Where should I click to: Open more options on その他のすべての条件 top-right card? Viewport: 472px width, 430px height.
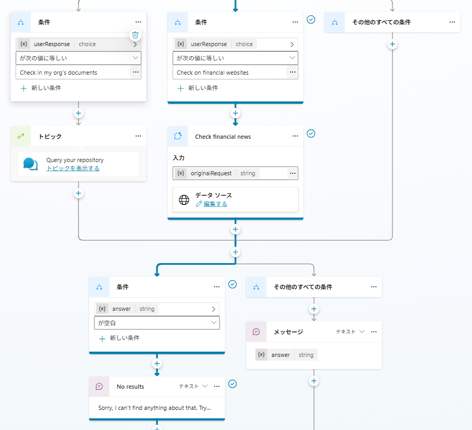pyautogui.click(x=452, y=22)
